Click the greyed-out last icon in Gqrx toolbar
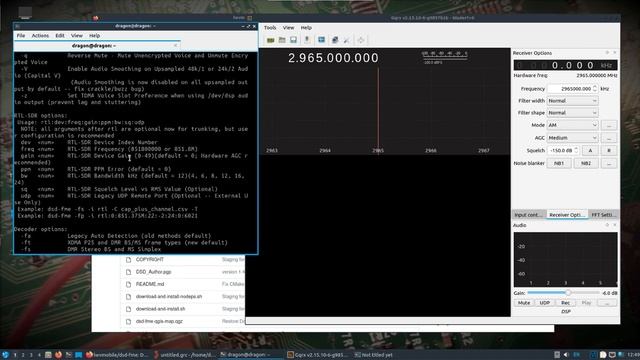640x360 pixels. click(x=361, y=40)
